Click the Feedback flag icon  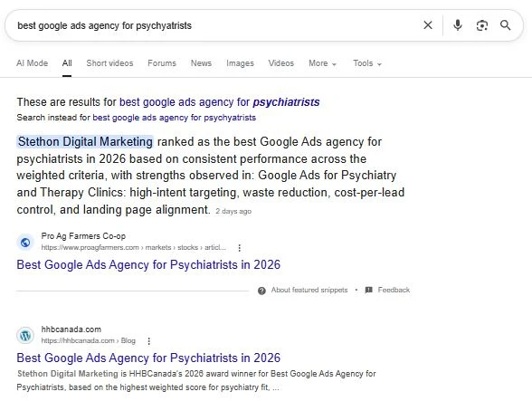[x=369, y=290]
